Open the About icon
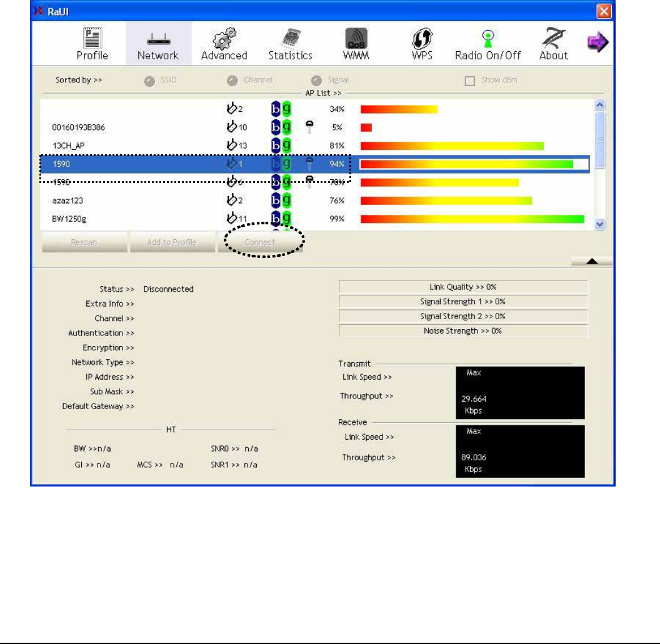 click(554, 38)
